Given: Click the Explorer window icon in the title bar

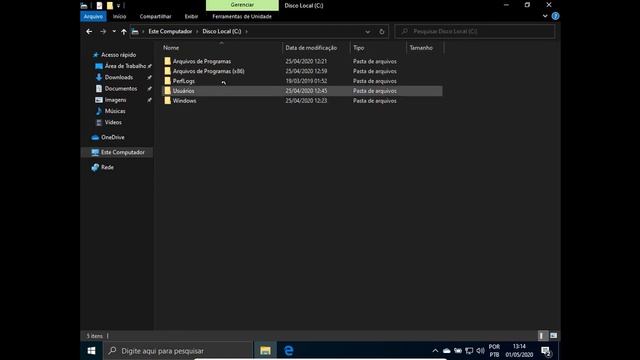Looking at the screenshot, I should point(84,5).
